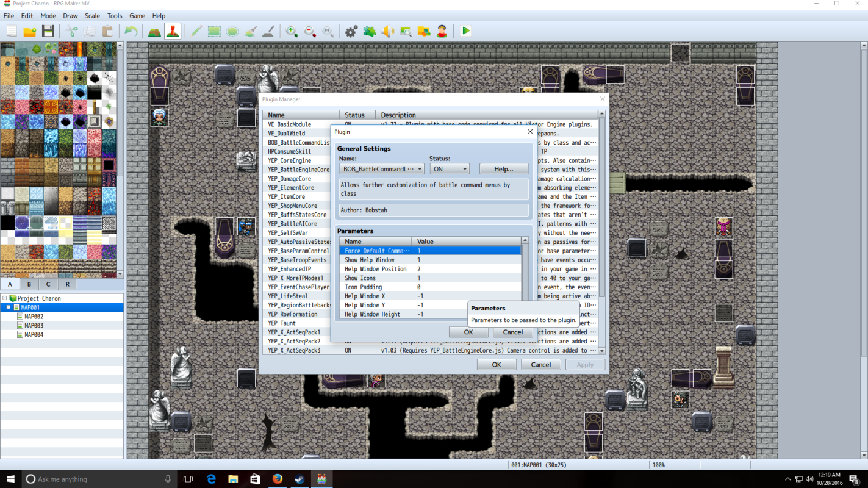Click the Help... button in Plugin dialog
This screenshot has width=868, height=488.
[504, 169]
